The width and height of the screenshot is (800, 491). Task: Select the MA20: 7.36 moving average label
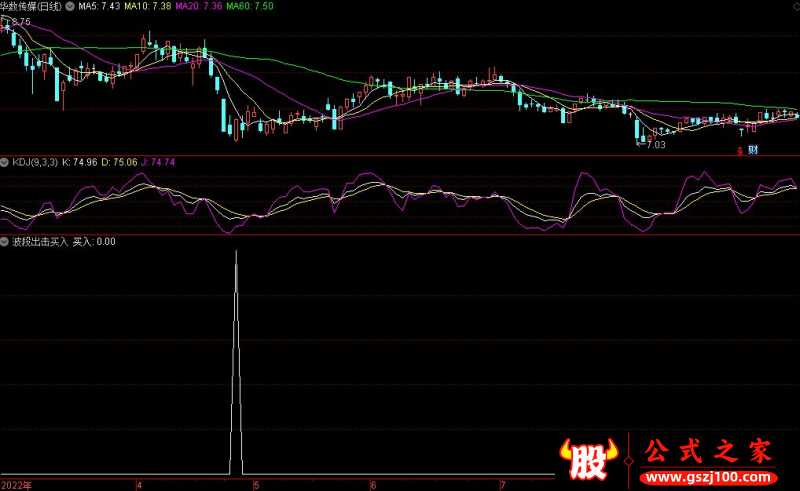click(x=200, y=7)
